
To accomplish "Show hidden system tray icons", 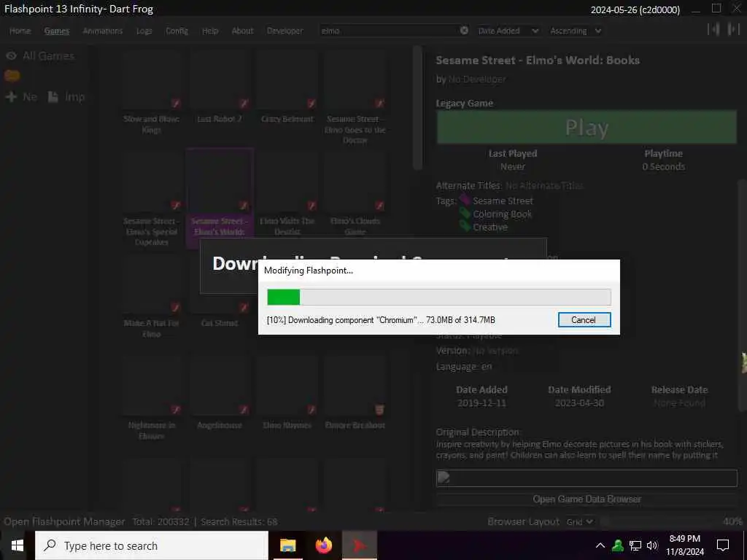I will pos(600,545).
